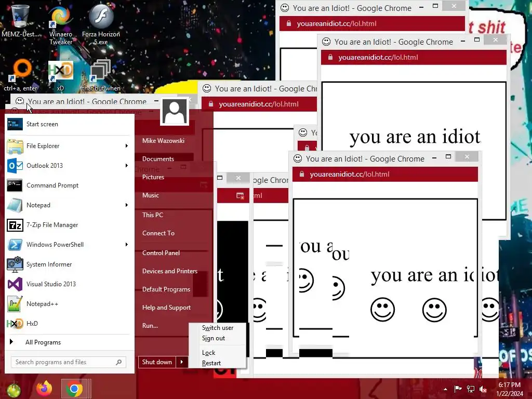Choose Lock from power menu

coord(209,353)
